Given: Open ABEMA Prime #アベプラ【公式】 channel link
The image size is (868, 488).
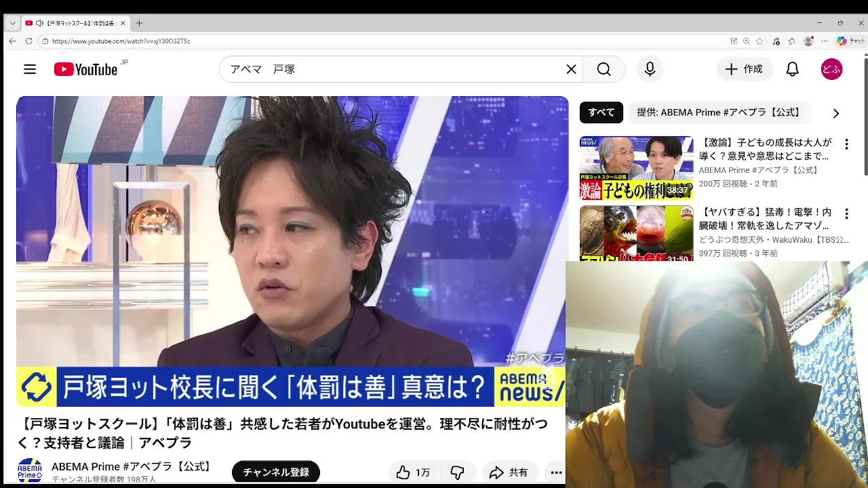Looking at the screenshot, I should tap(133, 466).
